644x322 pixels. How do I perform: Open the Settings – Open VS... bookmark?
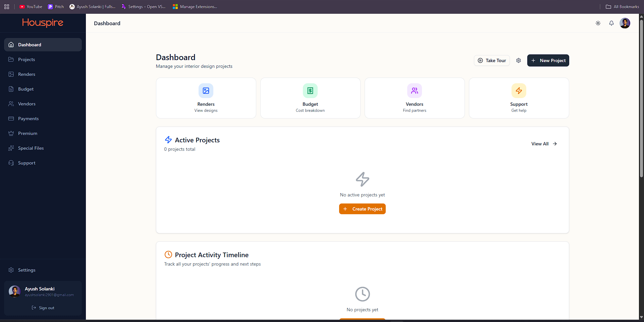pos(144,7)
